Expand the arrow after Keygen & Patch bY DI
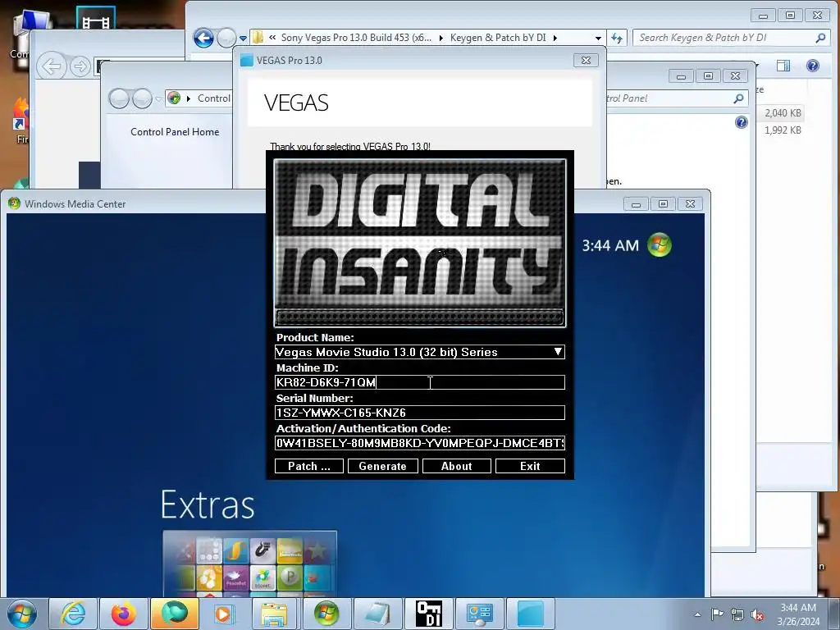Image resolution: width=840 pixels, height=630 pixels. coord(555,38)
